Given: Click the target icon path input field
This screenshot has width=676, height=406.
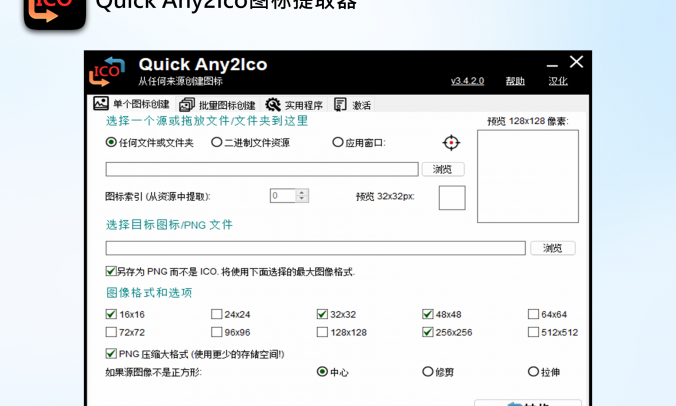Looking at the screenshot, I should pyautogui.click(x=316, y=248).
